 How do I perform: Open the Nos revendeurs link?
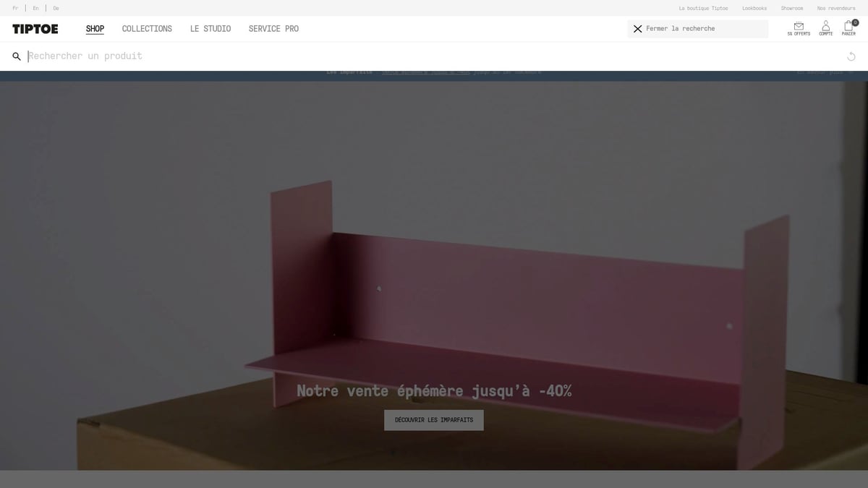[836, 9]
